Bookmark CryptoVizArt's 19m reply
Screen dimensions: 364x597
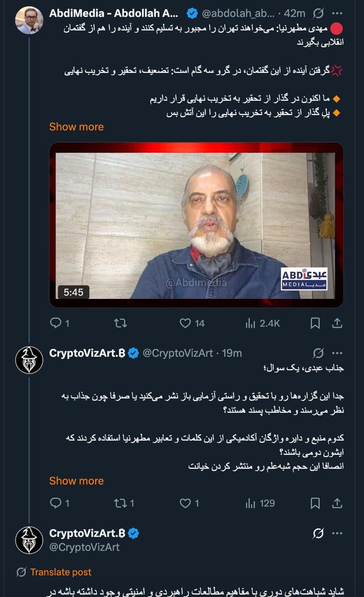point(315,503)
